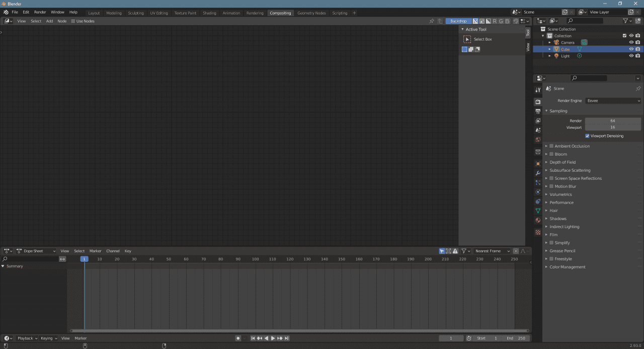644x349 pixels.
Task: Click the R channel button in header
Action: click(496, 21)
